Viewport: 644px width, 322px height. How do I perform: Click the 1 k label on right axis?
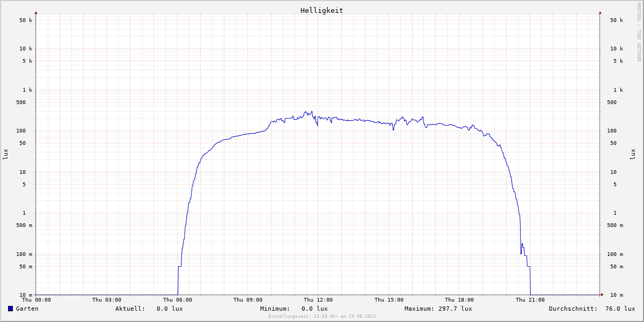pyautogui.click(x=618, y=90)
